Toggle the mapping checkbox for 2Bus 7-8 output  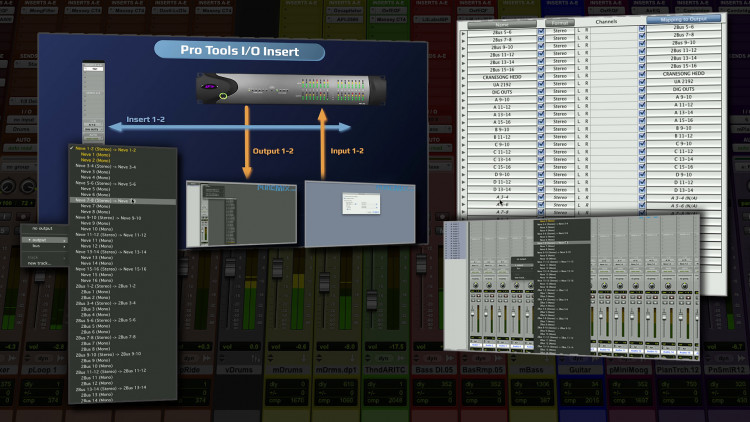[642, 36]
